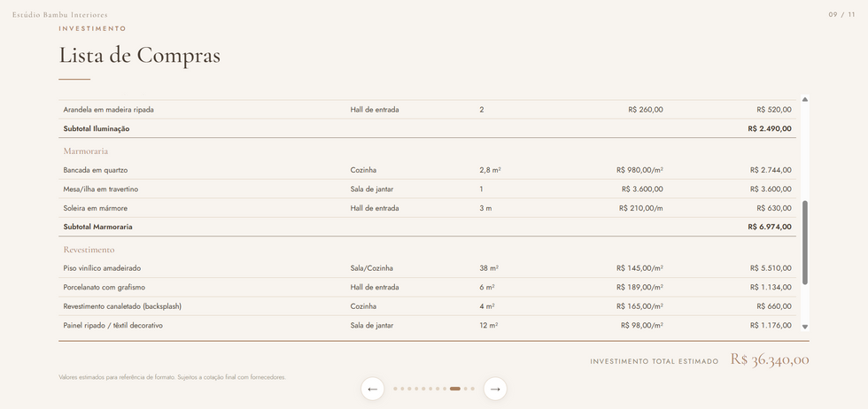
Task: Go to the previous slide arrow
Action: pyautogui.click(x=373, y=389)
